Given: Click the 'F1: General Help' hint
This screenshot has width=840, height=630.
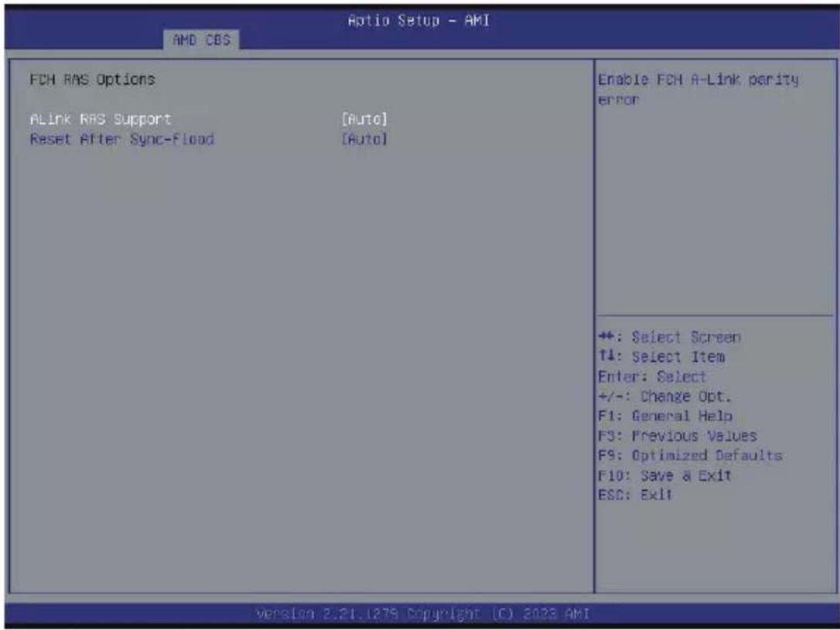Looking at the screenshot, I should point(665,416).
